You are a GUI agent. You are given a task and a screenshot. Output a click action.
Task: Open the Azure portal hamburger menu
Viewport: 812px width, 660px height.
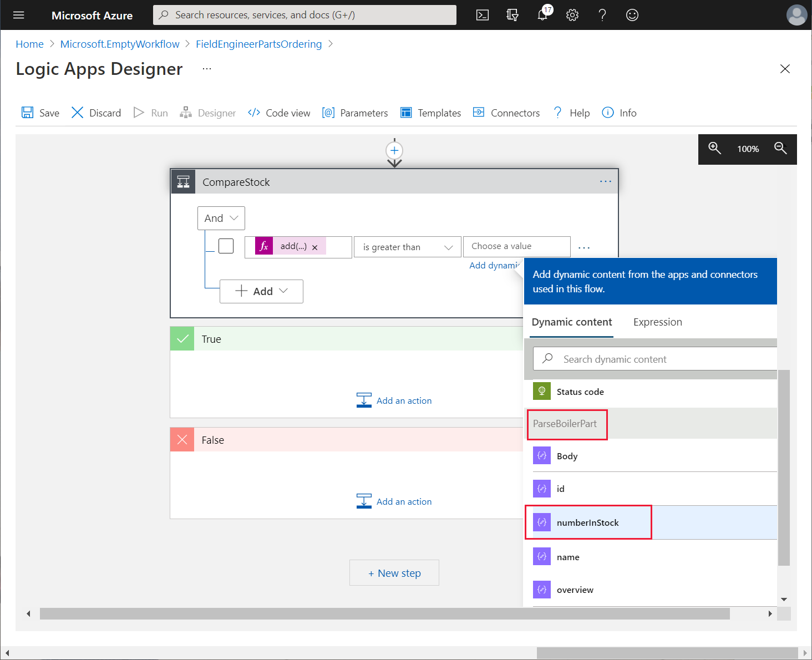click(x=19, y=15)
